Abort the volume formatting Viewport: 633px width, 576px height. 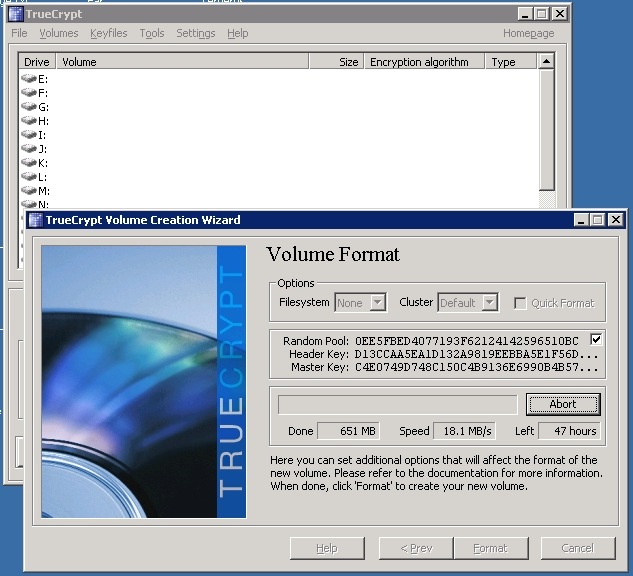[x=563, y=404]
